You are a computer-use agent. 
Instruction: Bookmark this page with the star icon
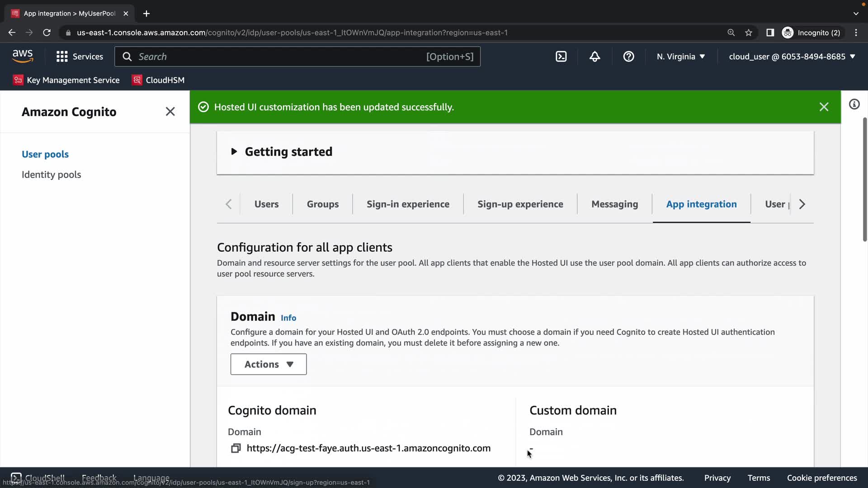coord(749,33)
